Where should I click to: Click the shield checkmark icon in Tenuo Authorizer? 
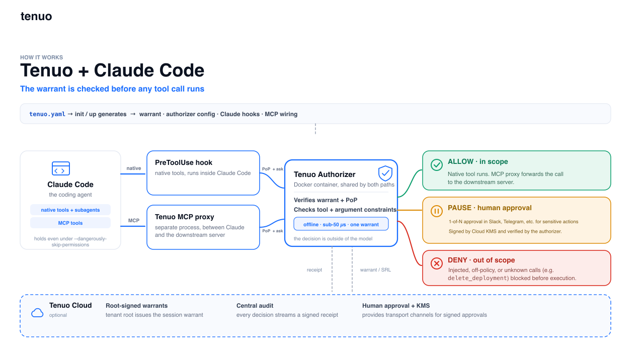pyautogui.click(x=385, y=173)
